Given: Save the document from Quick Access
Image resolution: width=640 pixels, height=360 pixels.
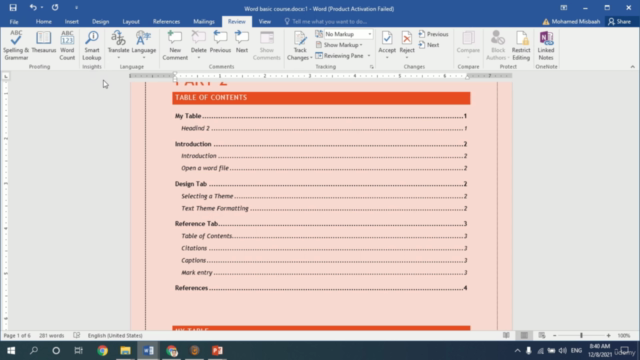Looking at the screenshot, I should tap(13, 7).
